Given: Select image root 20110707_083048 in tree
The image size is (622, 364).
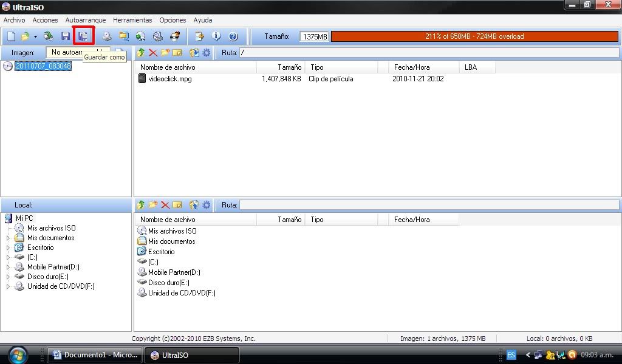Looking at the screenshot, I should coord(43,66).
